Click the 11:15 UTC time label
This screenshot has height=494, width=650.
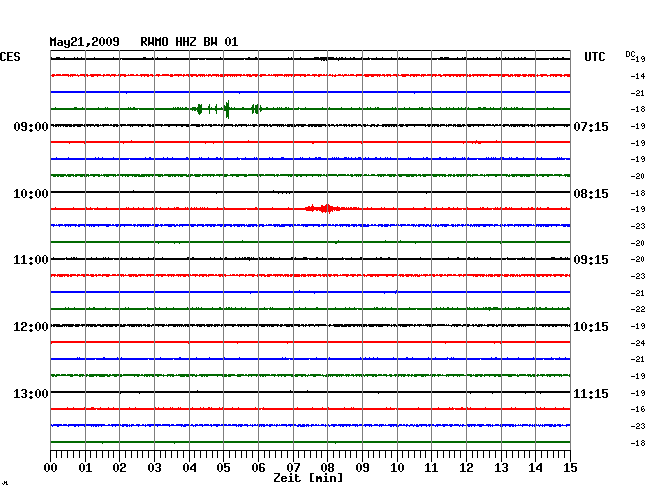click(591, 393)
